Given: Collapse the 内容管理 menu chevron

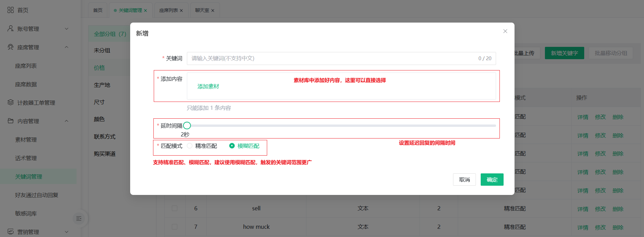Looking at the screenshot, I should click(67, 121).
